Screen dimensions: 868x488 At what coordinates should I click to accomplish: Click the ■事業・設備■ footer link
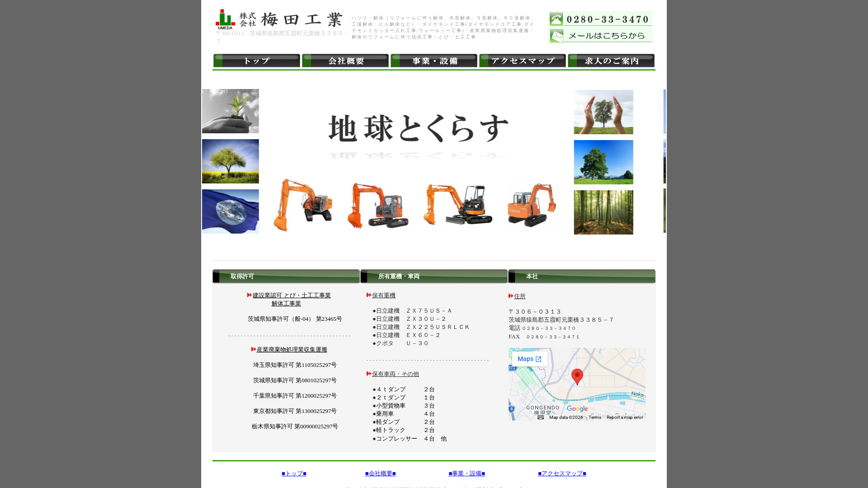(467, 474)
